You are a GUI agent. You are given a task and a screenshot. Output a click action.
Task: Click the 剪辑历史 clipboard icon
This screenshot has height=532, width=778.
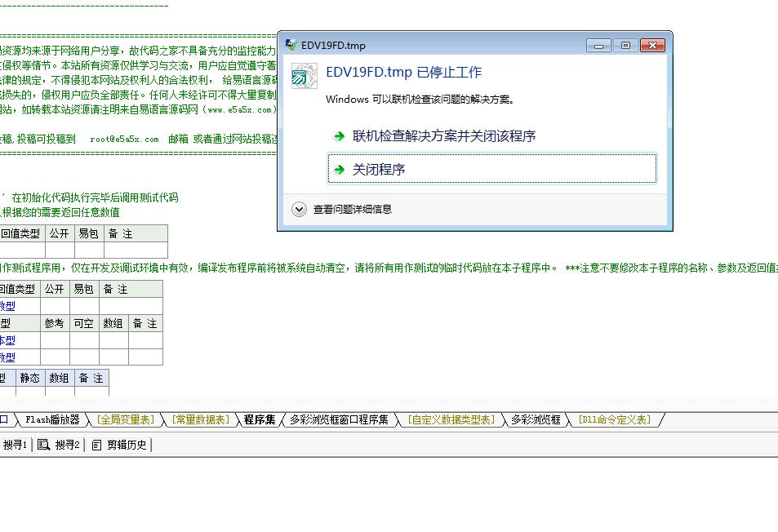coord(97,446)
